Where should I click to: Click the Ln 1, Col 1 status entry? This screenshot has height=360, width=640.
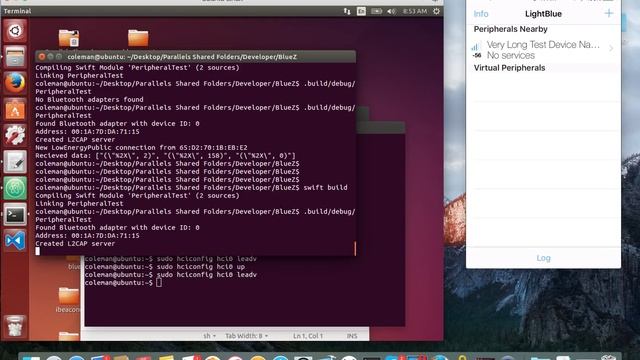308,336
